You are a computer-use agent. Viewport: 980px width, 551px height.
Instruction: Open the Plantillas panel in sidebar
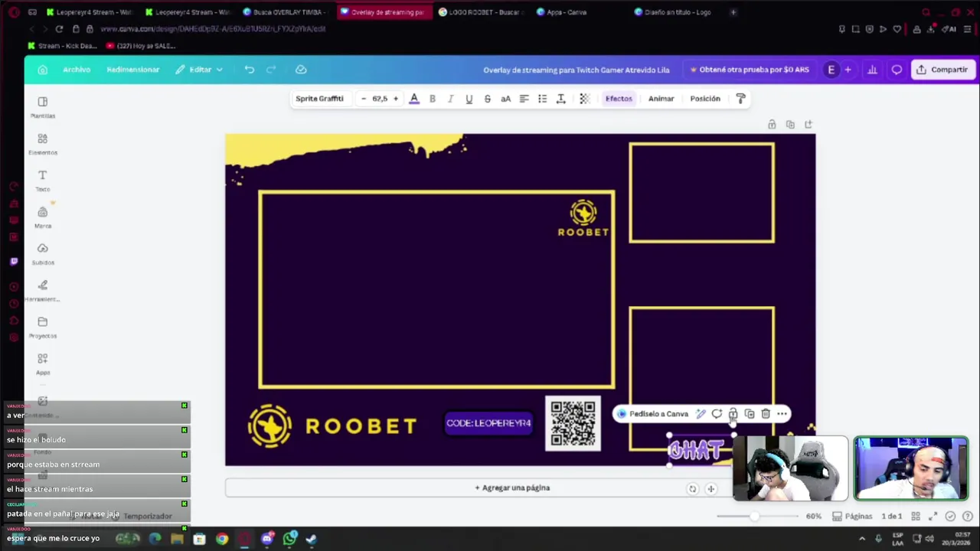pyautogui.click(x=43, y=107)
